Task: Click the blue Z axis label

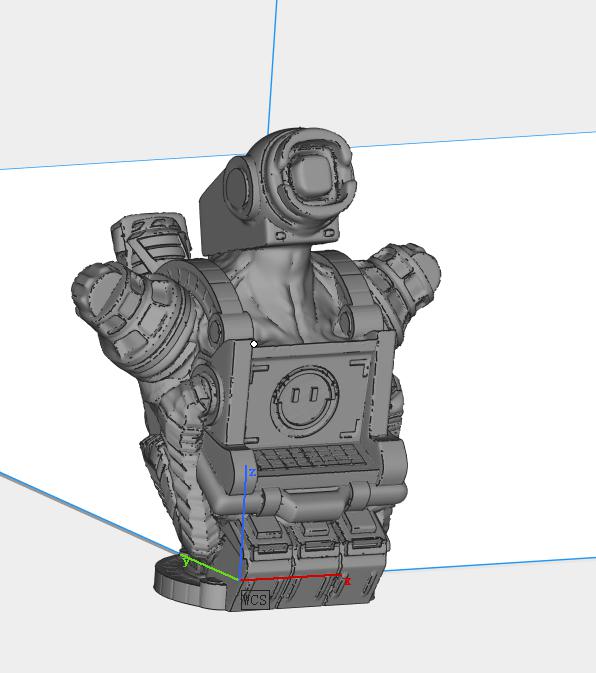Action: (x=252, y=473)
